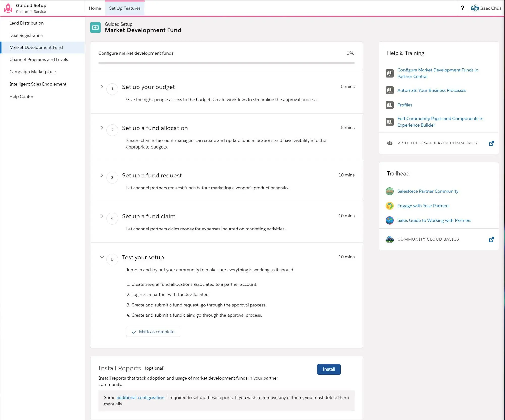Open Configure Market Development Funds in Partner Central
Screen dimensions: 505x420
coord(438,73)
